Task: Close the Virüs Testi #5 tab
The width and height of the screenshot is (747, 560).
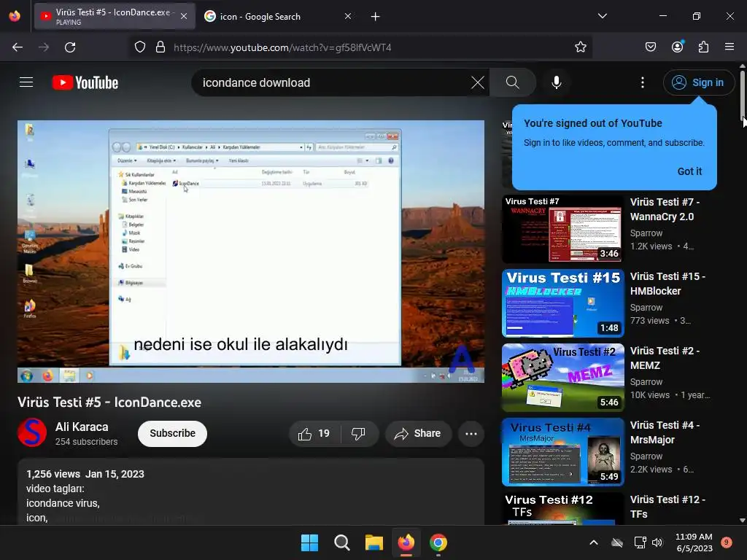Action: click(x=184, y=17)
